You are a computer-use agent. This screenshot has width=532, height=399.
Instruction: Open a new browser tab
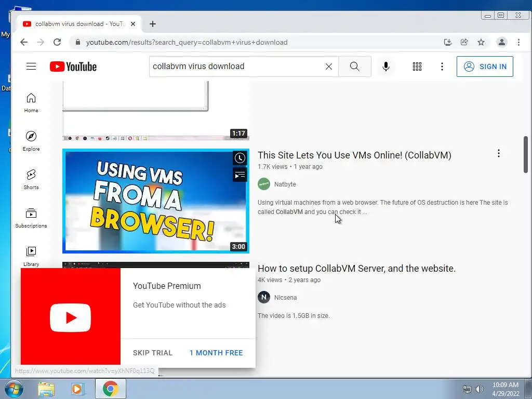153,24
